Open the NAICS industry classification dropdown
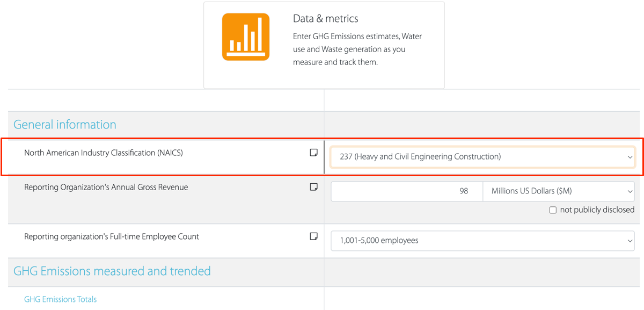 (482, 157)
